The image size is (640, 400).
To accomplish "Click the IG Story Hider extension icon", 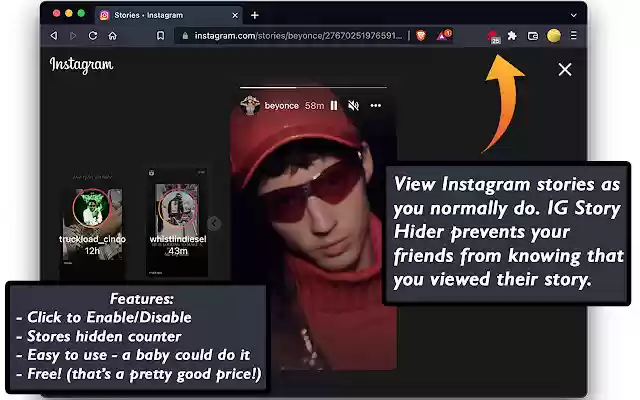I will click(493, 36).
